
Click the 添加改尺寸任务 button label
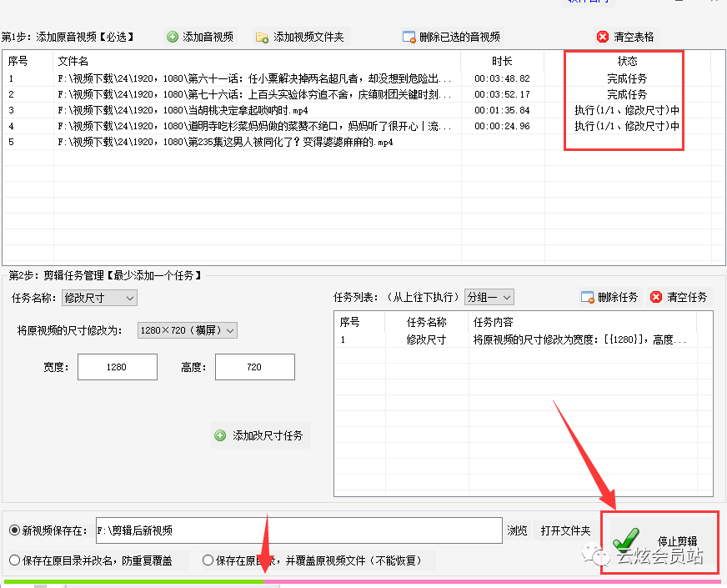[268, 435]
